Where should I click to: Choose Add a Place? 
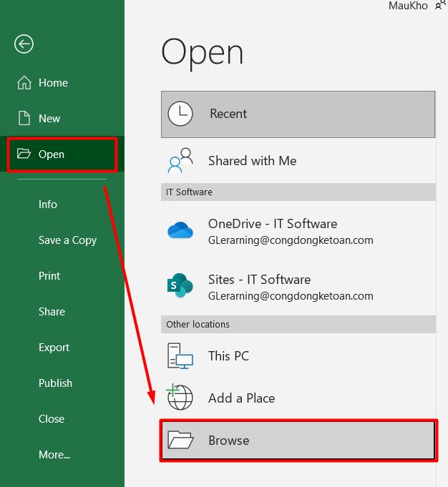298,398
